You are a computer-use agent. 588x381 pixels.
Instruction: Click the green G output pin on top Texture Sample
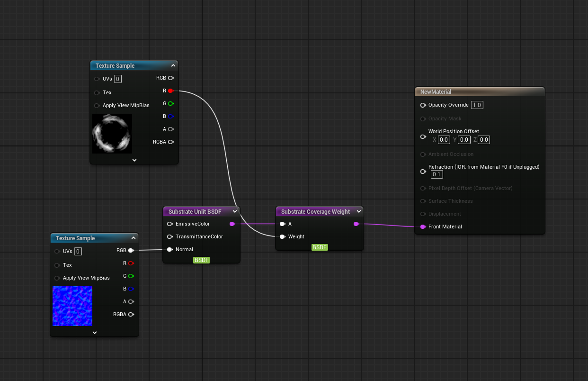[x=170, y=103]
